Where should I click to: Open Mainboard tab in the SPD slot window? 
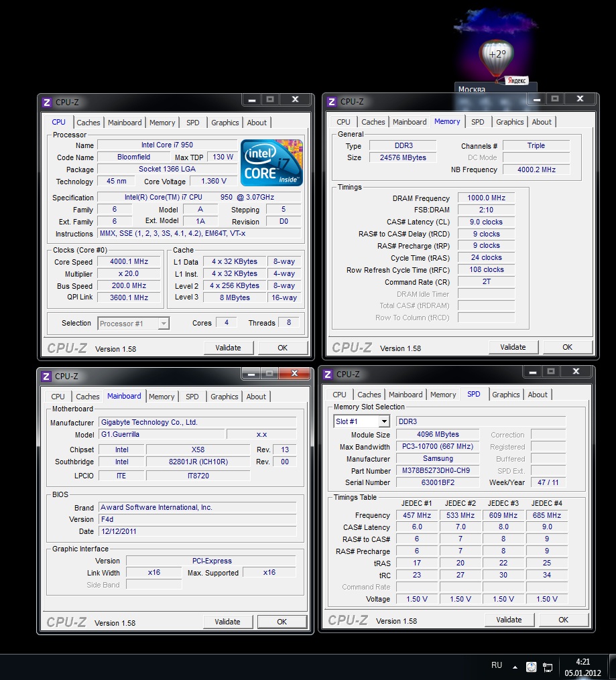406,395
